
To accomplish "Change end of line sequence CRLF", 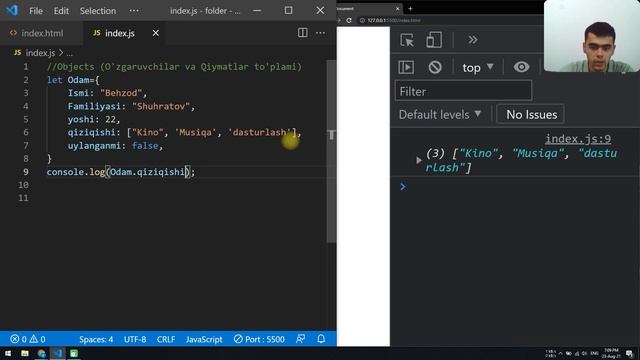I will (166, 339).
